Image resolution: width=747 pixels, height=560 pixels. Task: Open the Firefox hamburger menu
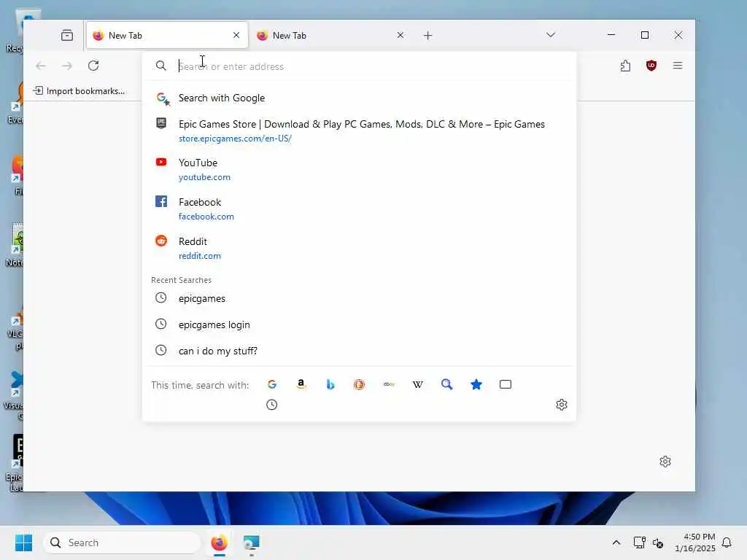click(678, 66)
